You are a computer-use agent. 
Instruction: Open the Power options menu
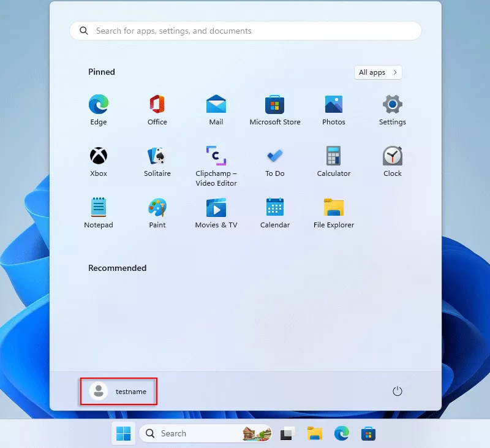coord(398,391)
